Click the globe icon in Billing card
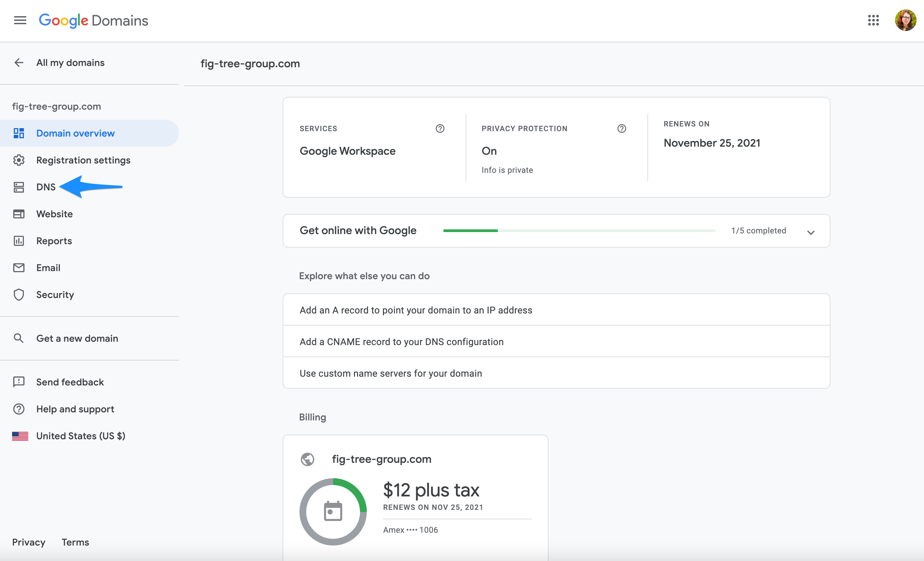 click(x=308, y=459)
